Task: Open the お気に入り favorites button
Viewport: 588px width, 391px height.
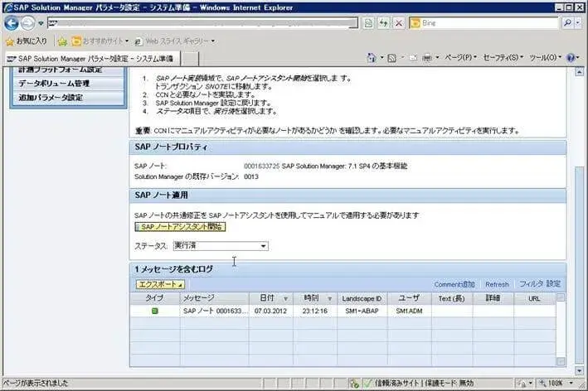Action: click(27, 41)
